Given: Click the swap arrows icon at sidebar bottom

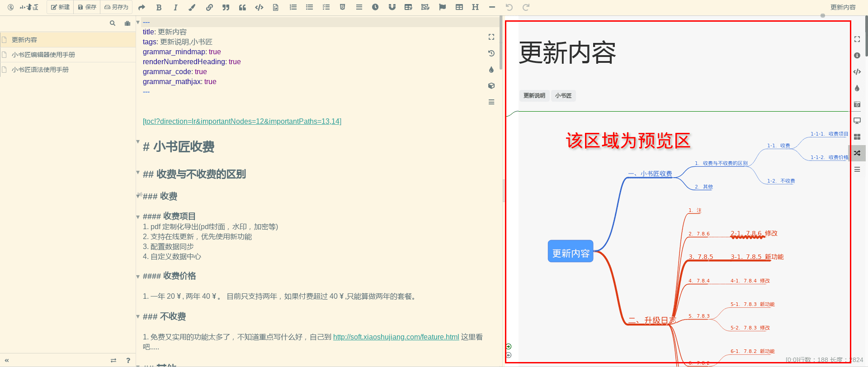Looking at the screenshot, I should [x=113, y=360].
